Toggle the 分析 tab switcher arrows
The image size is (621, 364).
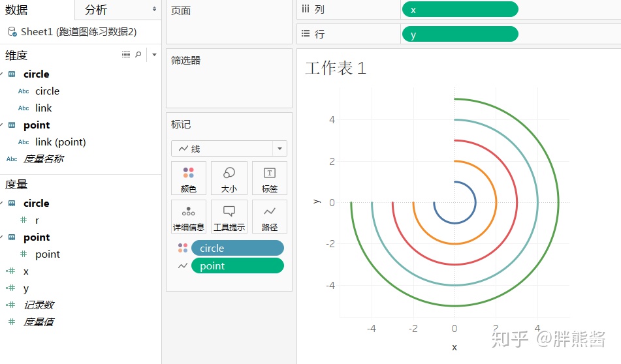(155, 9)
